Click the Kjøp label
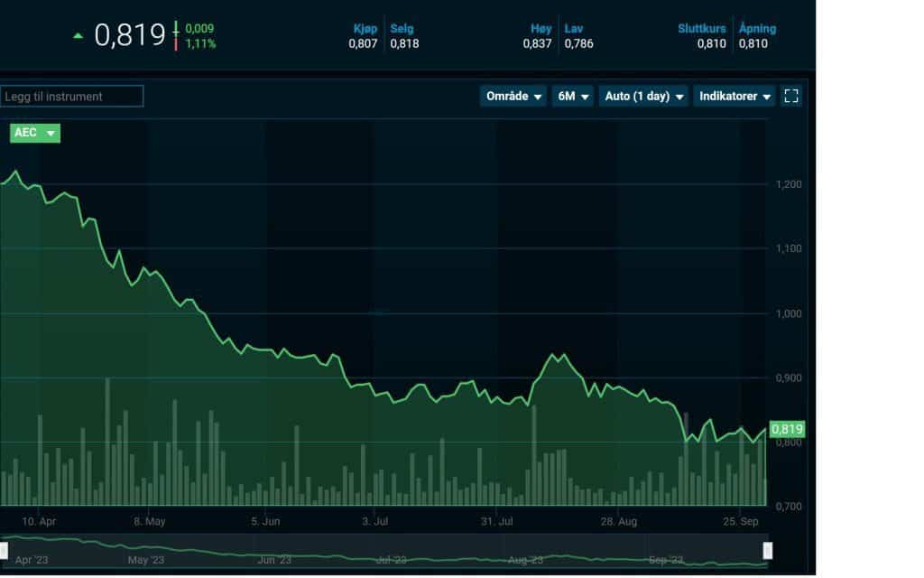The image size is (924, 578). [x=365, y=28]
